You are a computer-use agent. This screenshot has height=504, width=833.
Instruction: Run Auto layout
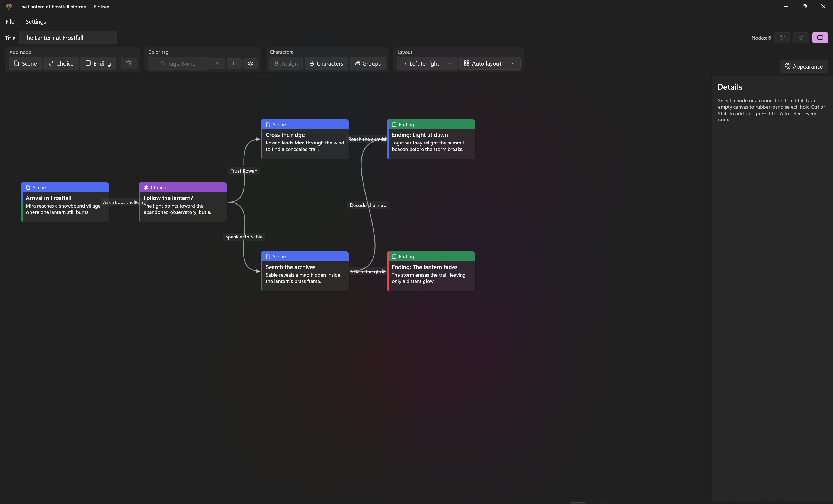(483, 63)
